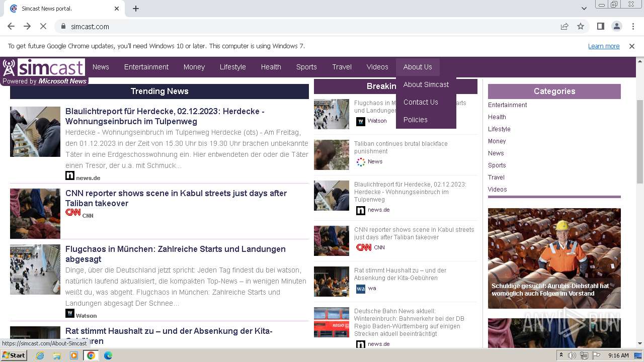The image size is (644, 362).
Task: Click the scrollbar down arrow
Action: pos(640,343)
